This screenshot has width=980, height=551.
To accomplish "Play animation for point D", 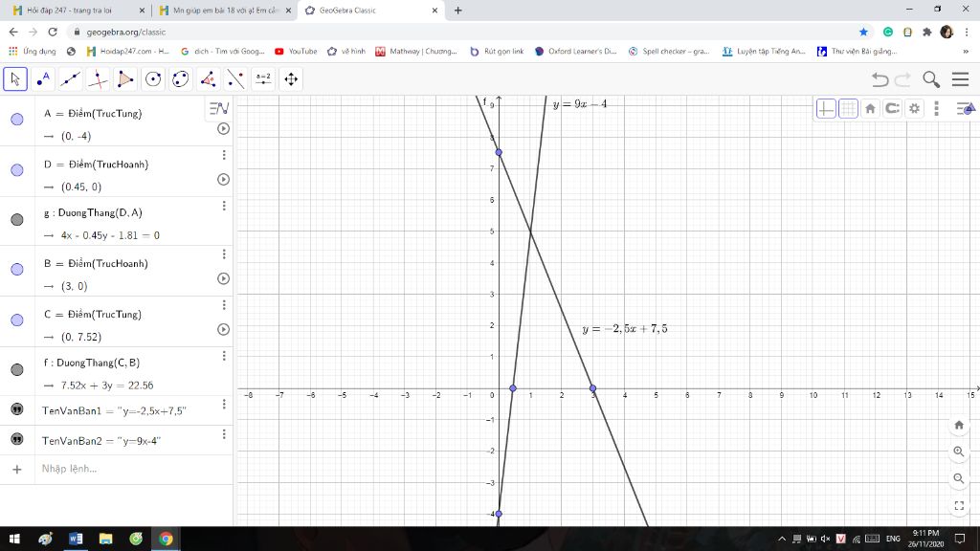I will pos(223,179).
